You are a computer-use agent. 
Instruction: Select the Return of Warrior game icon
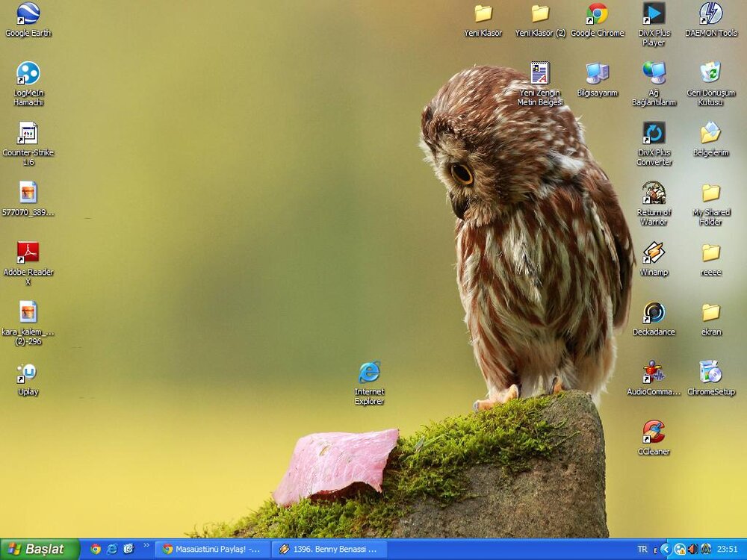coord(654,193)
